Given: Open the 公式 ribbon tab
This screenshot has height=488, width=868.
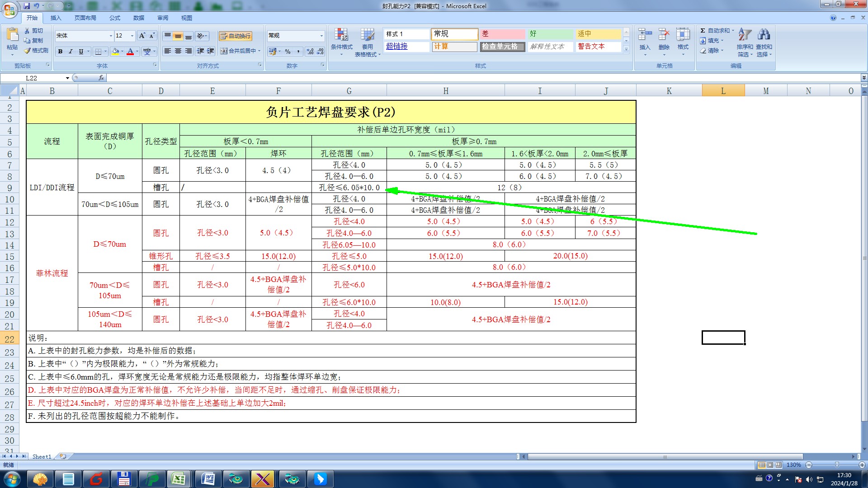Looking at the screenshot, I should coord(115,18).
